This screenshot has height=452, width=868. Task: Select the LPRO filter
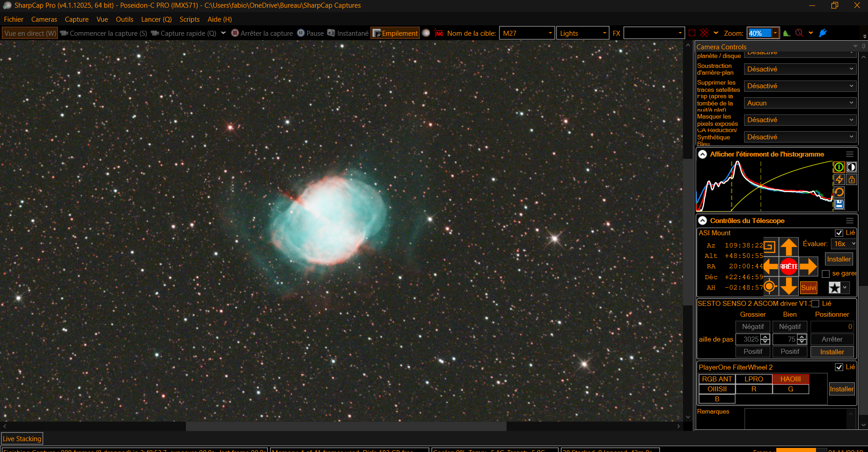coord(754,379)
